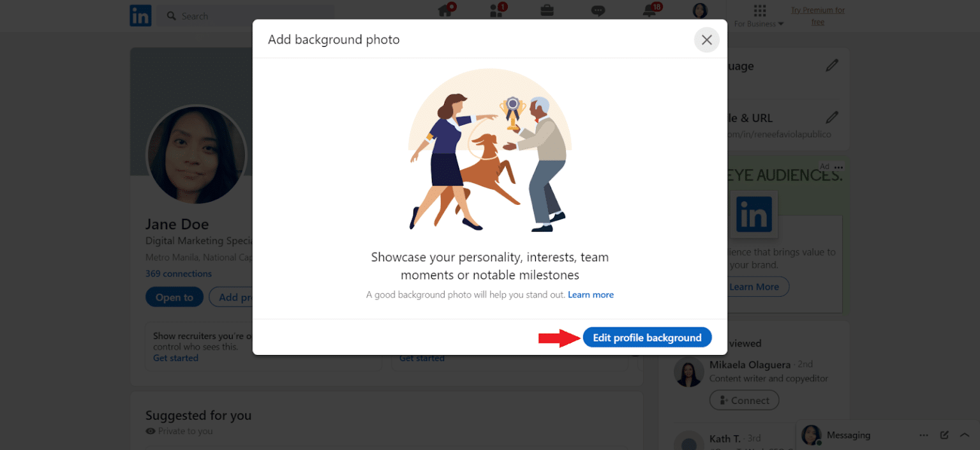Viewport: 980px width, 450px height.
Task: Click Try Premium for free
Action: pyautogui.click(x=818, y=15)
